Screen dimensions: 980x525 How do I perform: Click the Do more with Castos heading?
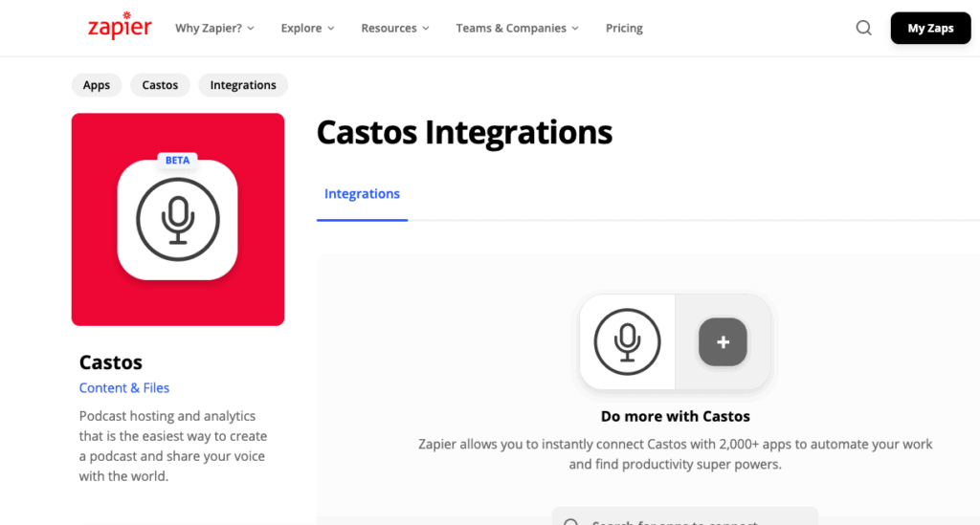click(x=675, y=416)
